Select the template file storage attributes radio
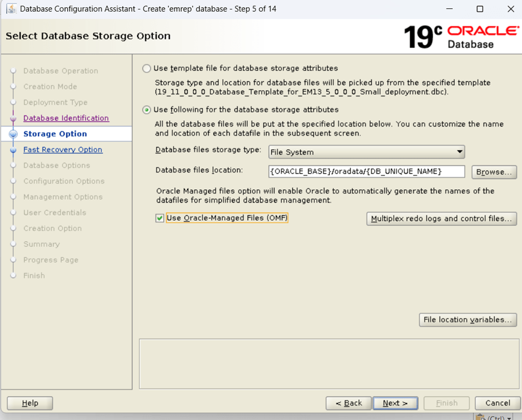 click(147, 68)
